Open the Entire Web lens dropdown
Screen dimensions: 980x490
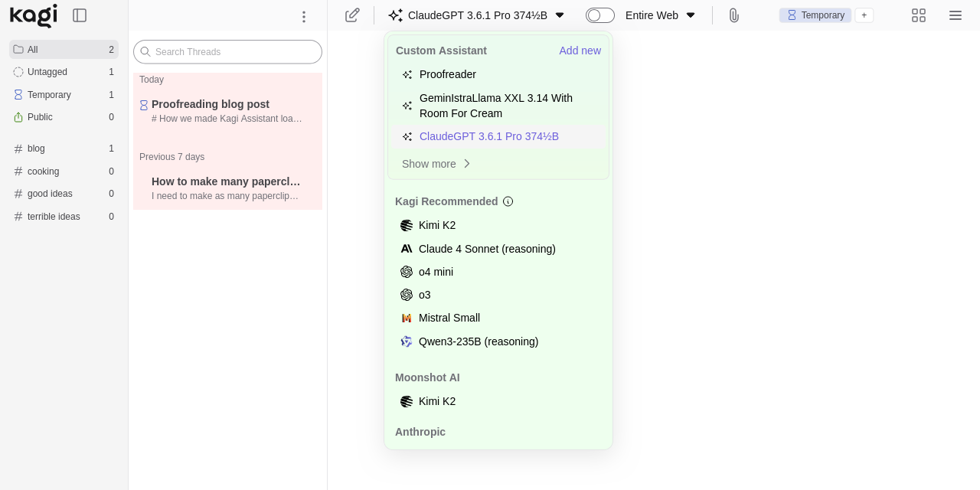pos(660,15)
